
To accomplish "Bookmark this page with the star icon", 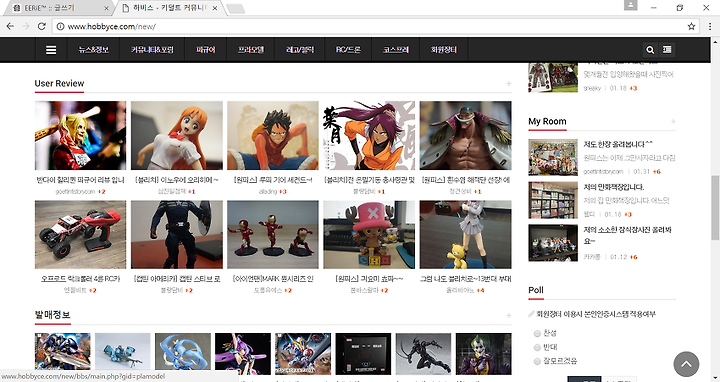I will pos(691,26).
